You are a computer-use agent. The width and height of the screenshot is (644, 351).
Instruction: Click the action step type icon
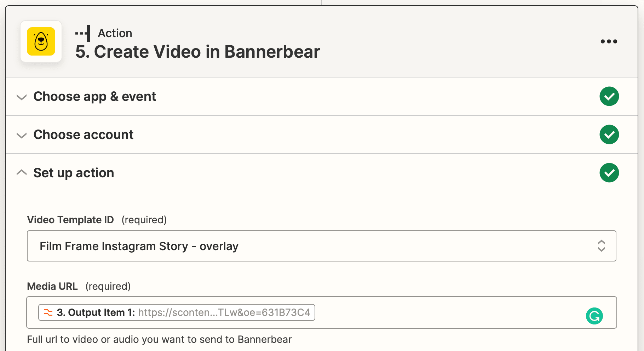(83, 33)
